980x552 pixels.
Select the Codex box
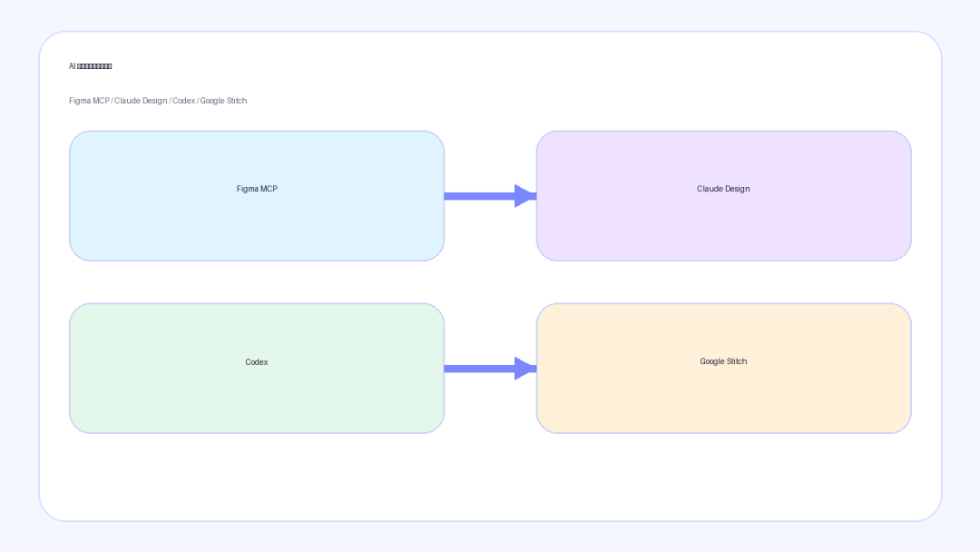(257, 369)
